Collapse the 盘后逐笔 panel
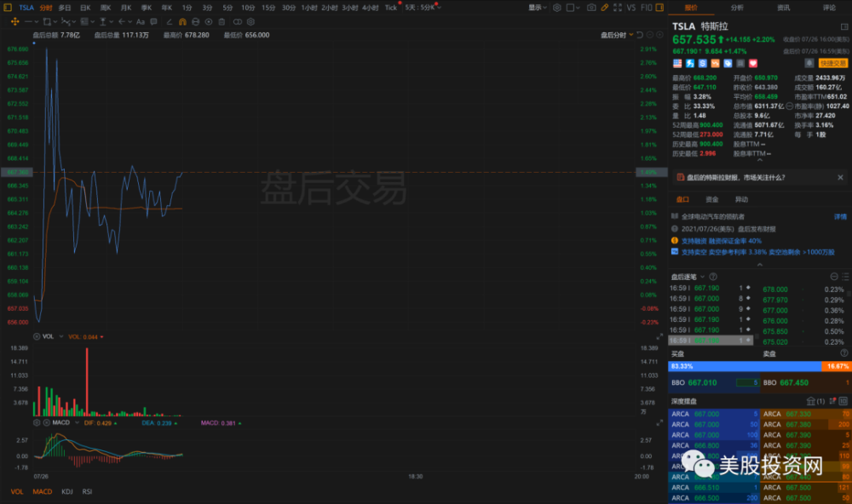852x504 pixels. (x=834, y=277)
